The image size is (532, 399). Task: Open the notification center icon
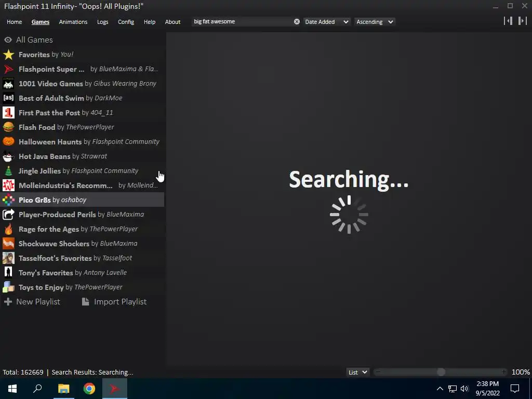pos(515,389)
